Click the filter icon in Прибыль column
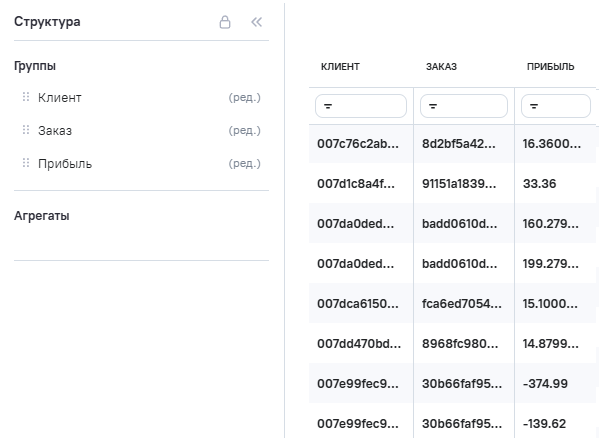 coord(534,106)
